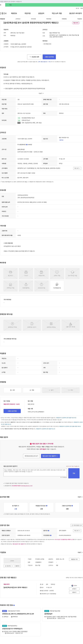Click the 장애인용 화장실 icon
The width and height of the screenshot is (83, 644).
coord(51,325)
